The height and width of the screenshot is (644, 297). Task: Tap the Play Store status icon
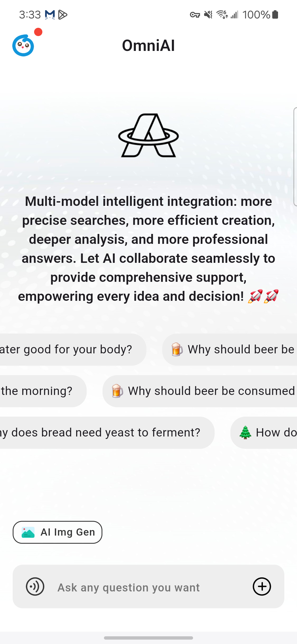(63, 15)
